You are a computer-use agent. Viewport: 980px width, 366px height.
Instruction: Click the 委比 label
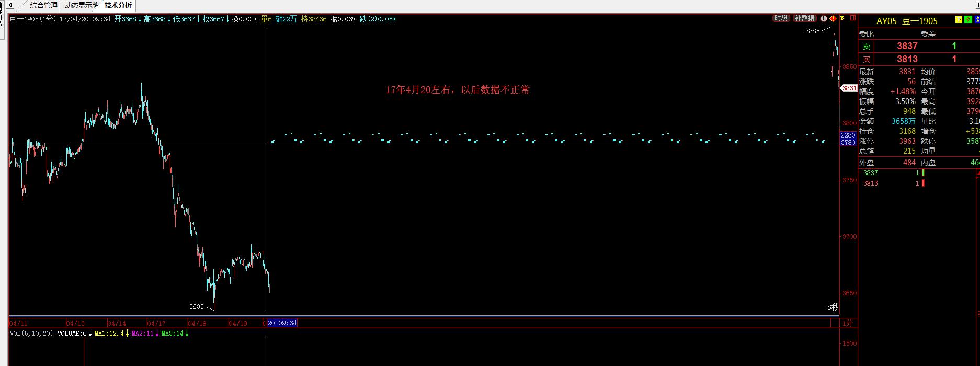pyautogui.click(x=867, y=34)
